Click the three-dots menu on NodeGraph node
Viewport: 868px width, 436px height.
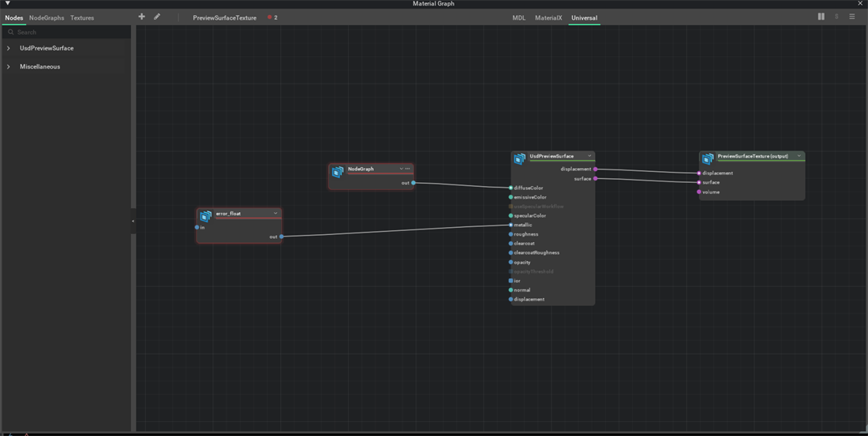(408, 168)
